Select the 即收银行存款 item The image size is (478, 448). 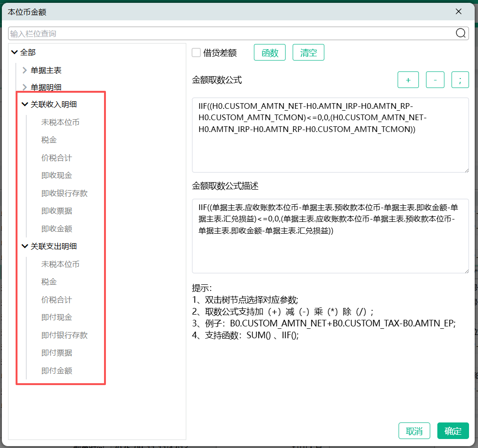pos(64,193)
